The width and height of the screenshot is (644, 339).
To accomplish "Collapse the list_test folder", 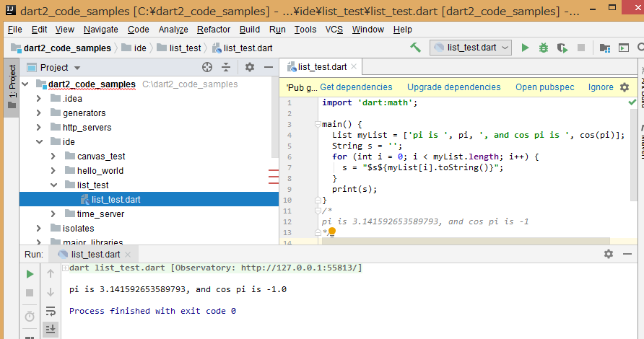I will click(x=54, y=185).
